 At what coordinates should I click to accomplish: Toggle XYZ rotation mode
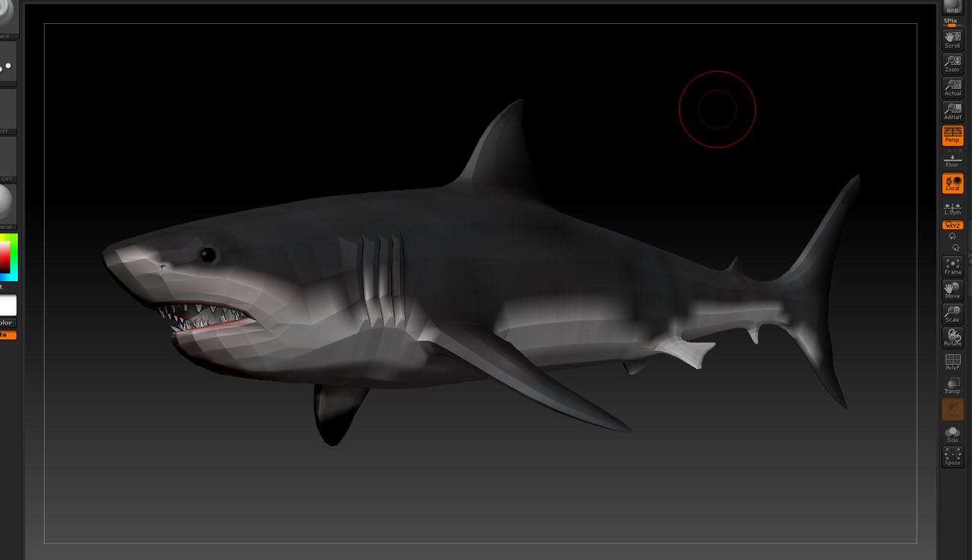pos(952,225)
